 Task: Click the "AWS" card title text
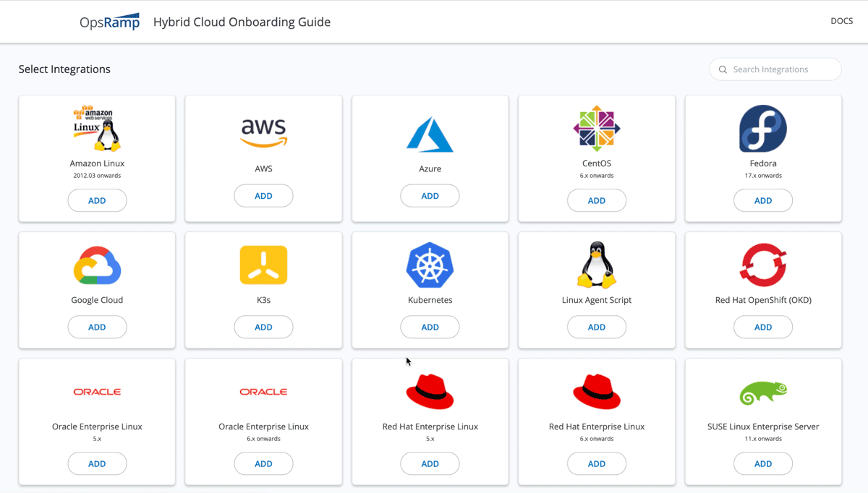[263, 168]
